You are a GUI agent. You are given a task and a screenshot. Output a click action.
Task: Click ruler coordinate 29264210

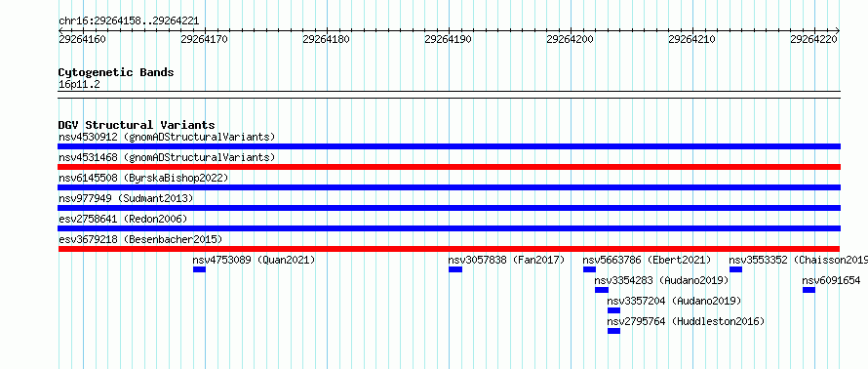click(x=692, y=40)
